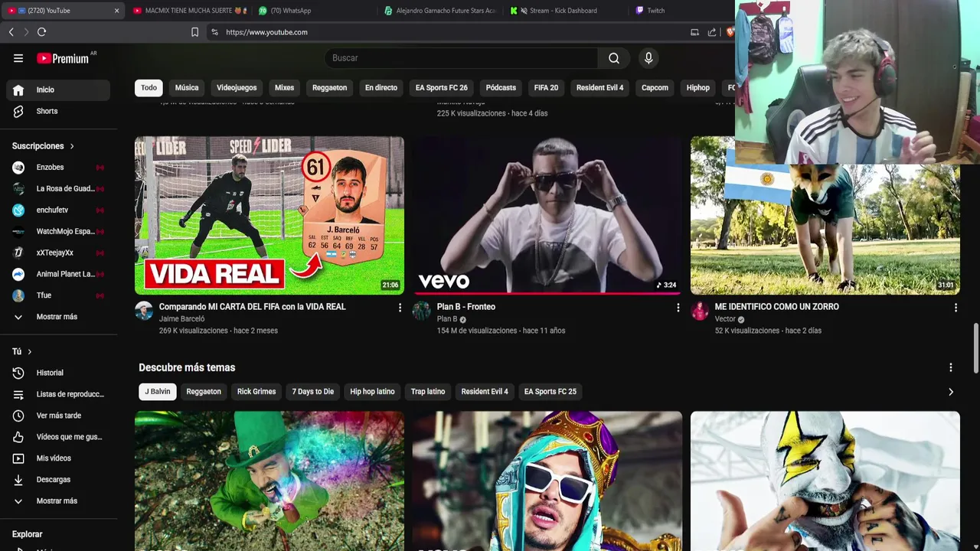980x551 pixels.
Task: Select the Pódcasts filter chip
Action: (x=501, y=88)
